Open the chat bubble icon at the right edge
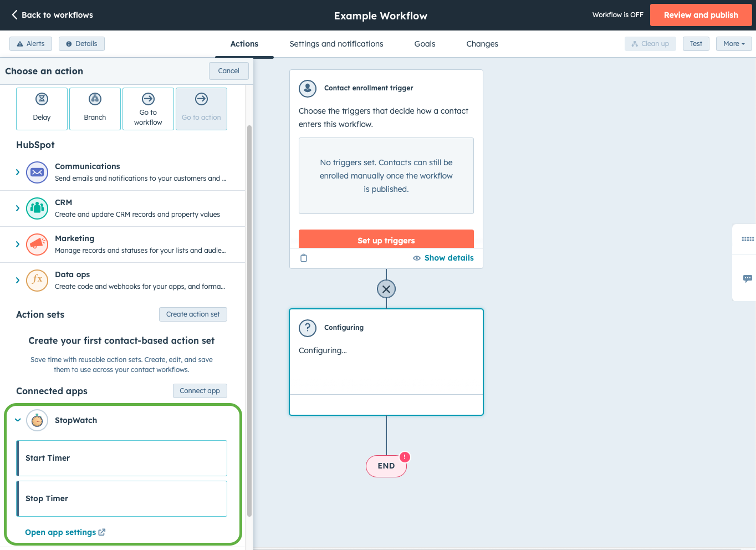Image resolution: width=756 pixels, height=550 pixels. coord(748,278)
